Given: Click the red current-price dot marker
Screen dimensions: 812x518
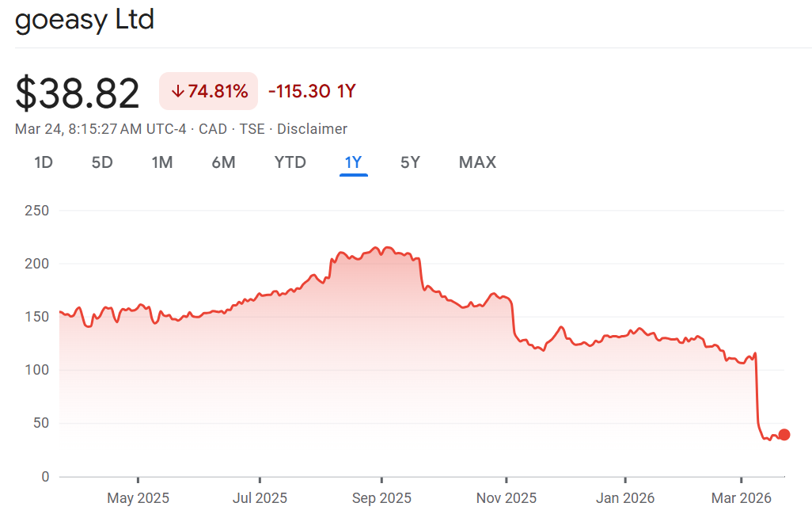Looking at the screenshot, I should 784,434.
